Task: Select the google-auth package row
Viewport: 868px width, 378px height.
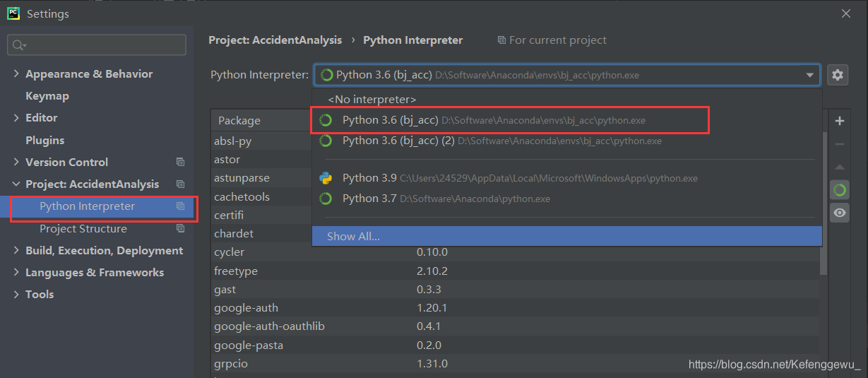Action: coord(516,308)
